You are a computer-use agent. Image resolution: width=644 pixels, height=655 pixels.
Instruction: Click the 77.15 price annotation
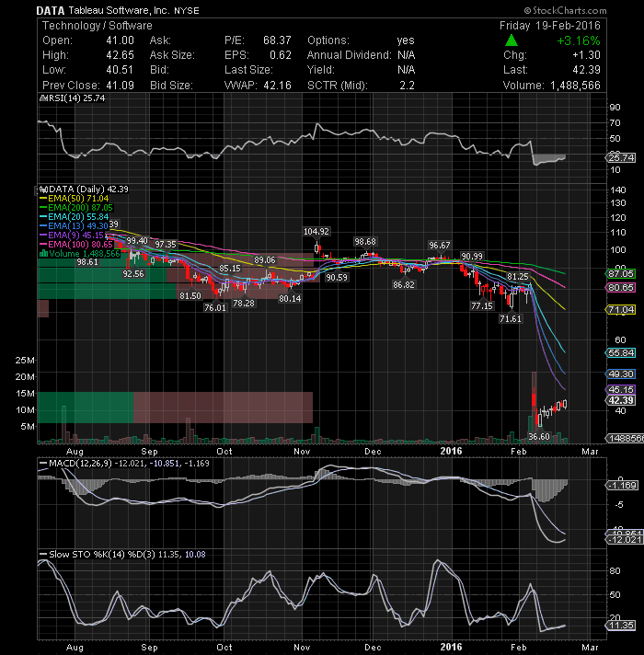(482, 305)
